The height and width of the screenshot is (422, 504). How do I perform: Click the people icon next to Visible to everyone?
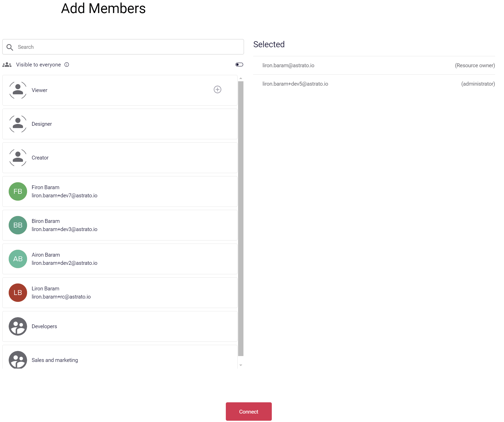tap(7, 64)
